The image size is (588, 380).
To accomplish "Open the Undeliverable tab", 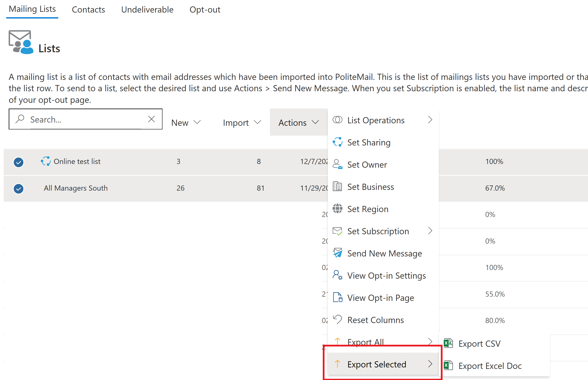I will pos(147,10).
